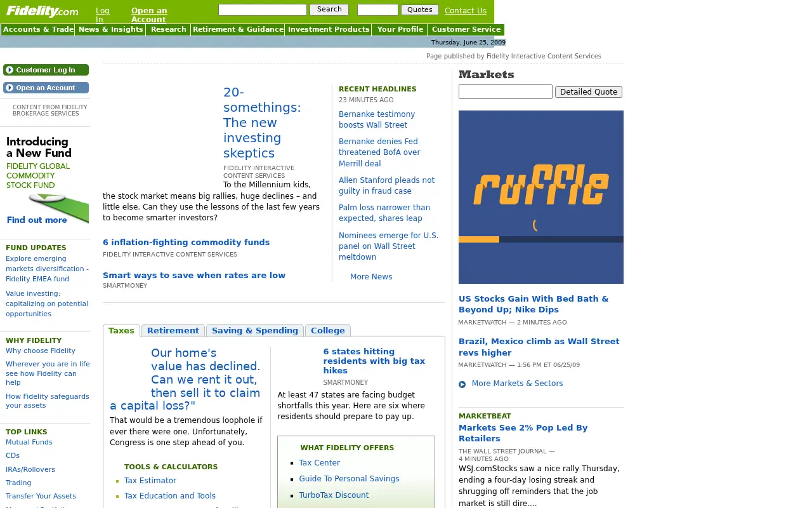The height and width of the screenshot is (508, 812).
Task: Open the TurboTax Discount link
Action: tap(334, 495)
